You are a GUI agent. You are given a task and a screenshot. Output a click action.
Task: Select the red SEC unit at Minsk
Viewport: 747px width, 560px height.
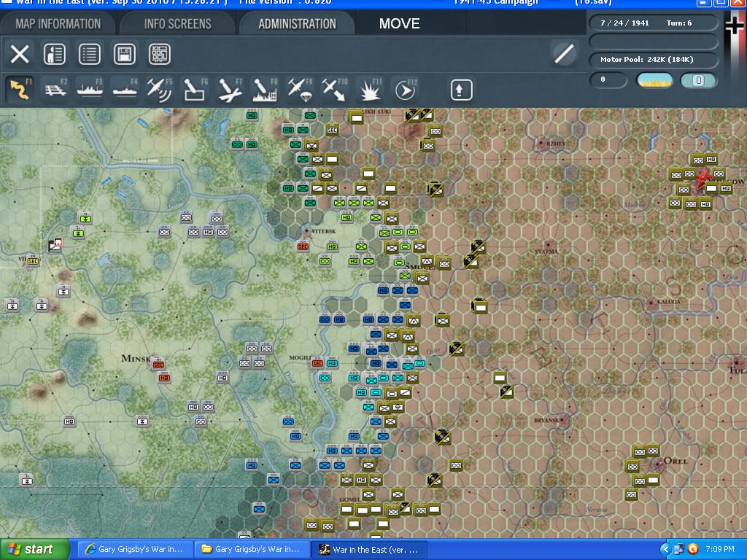coord(158,365)
